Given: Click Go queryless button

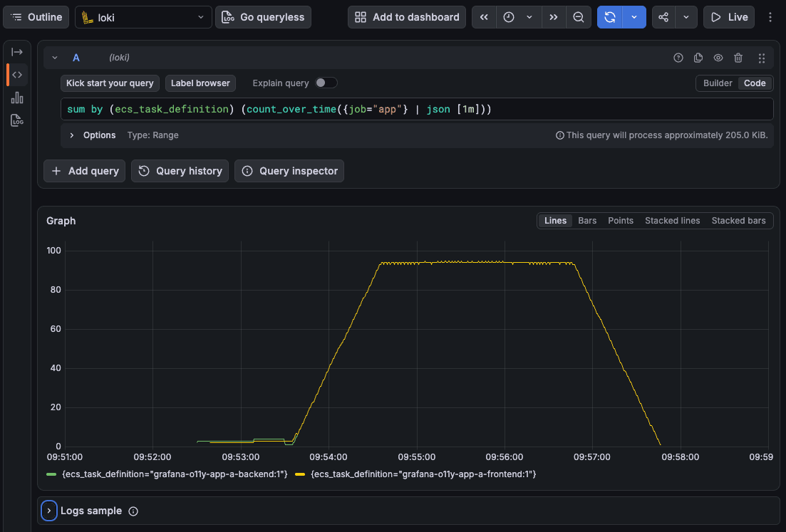Looking at the screenshot, I should pyautogui.click(x=263, y=17).
